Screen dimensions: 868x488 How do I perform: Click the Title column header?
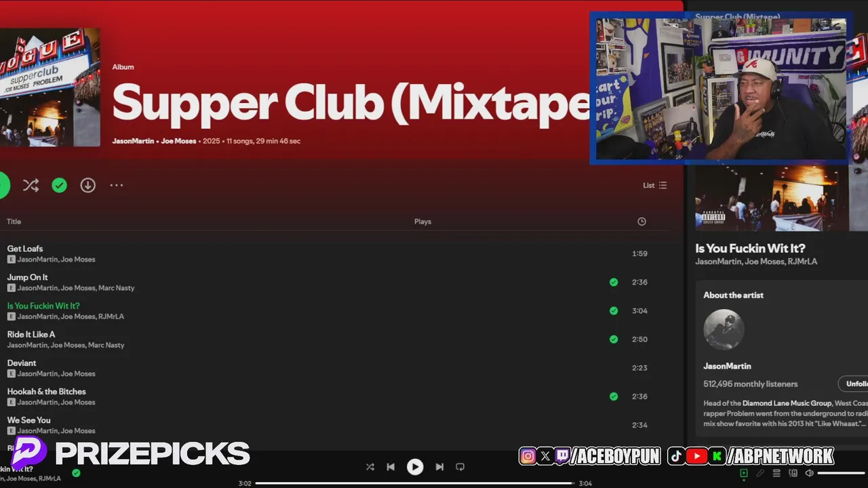tap(14, 222)
